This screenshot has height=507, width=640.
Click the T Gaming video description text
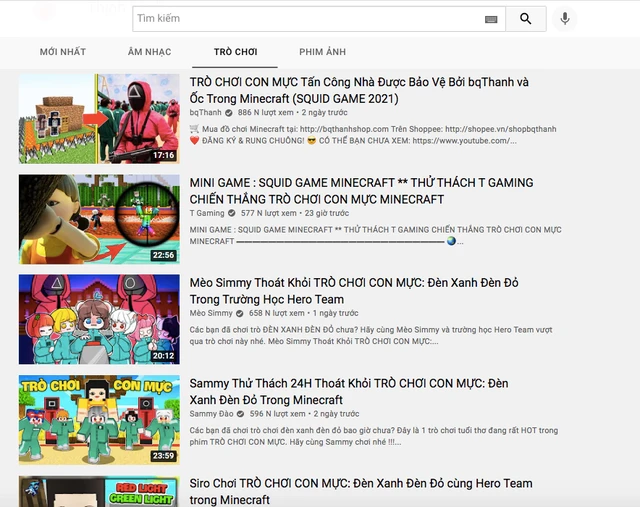pos(376,235)
